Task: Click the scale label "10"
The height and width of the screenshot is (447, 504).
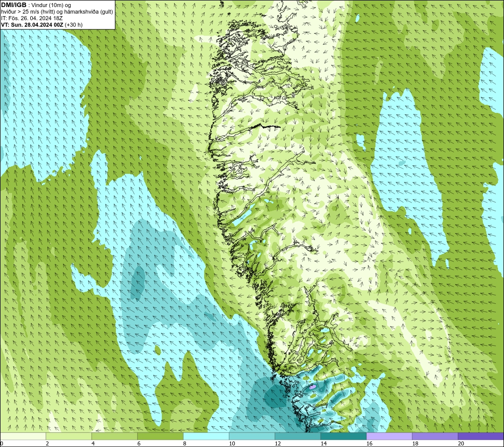Action: click(x=232, y=443)
